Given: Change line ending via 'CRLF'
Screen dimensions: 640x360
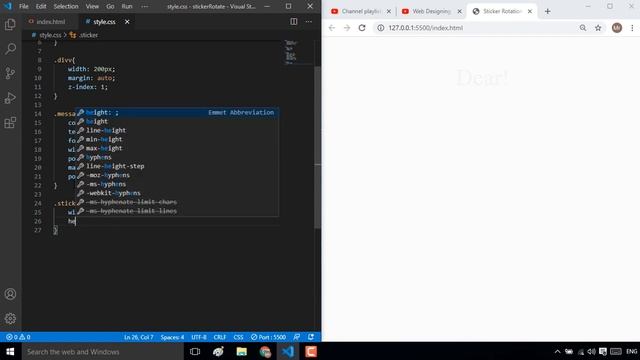Looking at the screenshot, I should coord(220,337).
